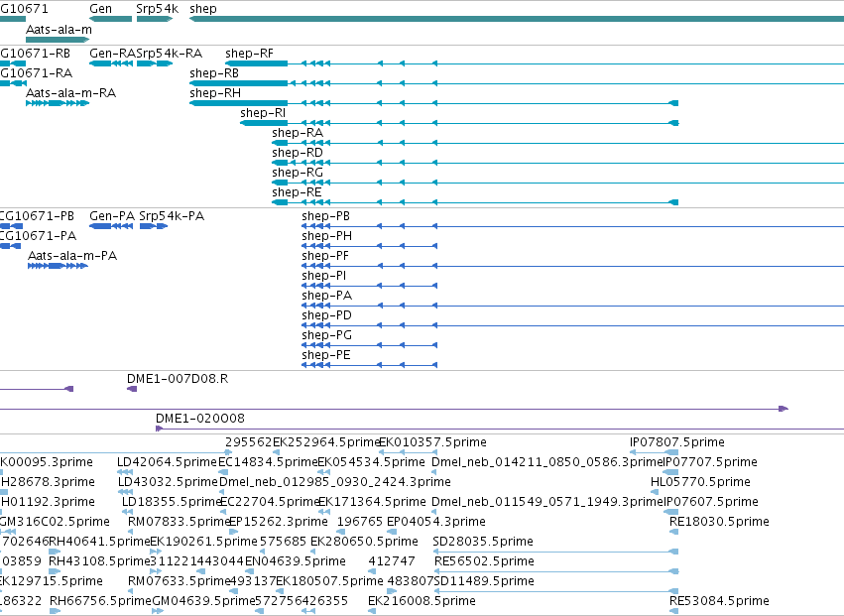Click the shep-RD transcript label
The width and height of the screenshot is (844, 616).
[x=298, y=153]
